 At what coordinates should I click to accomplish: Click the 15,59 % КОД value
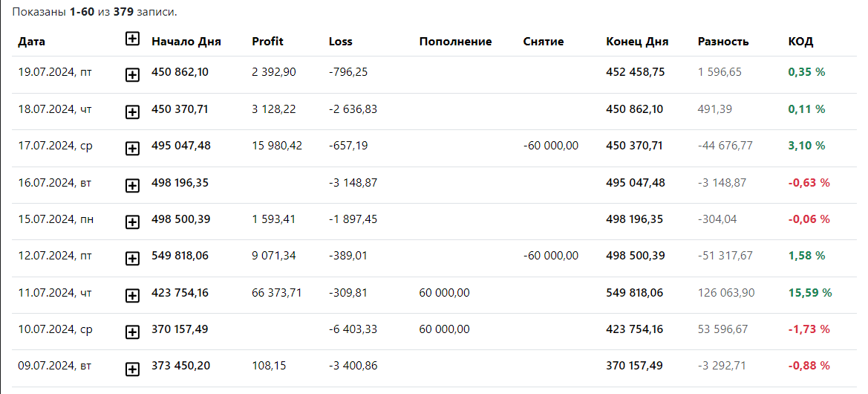[x=810, y=293]
